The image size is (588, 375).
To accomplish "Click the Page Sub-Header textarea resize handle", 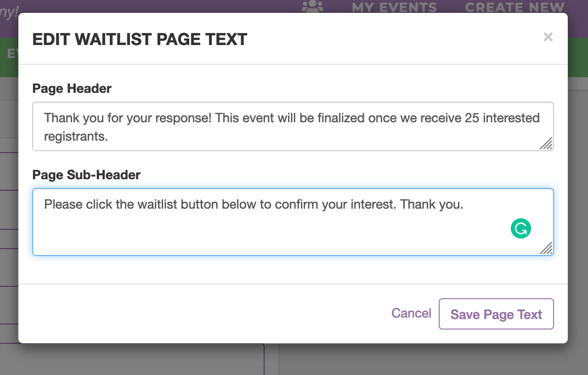I will 546,248.
